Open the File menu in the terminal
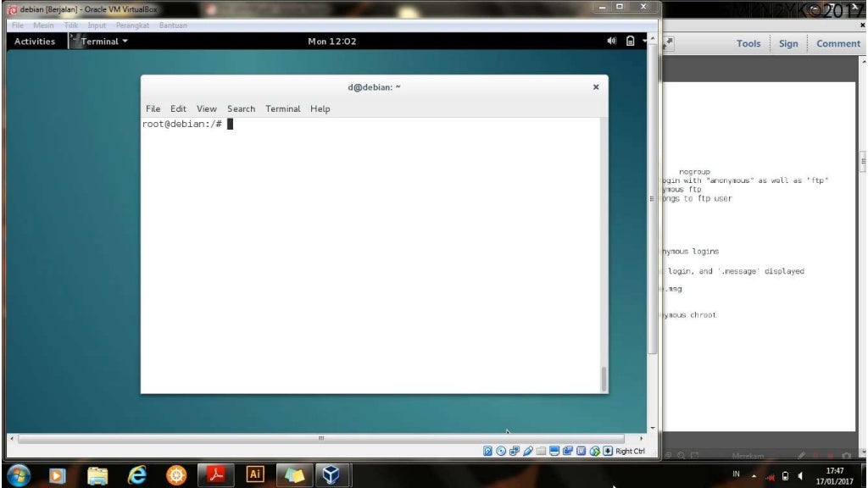Screen dimensions: 868x488 (153, 108)
